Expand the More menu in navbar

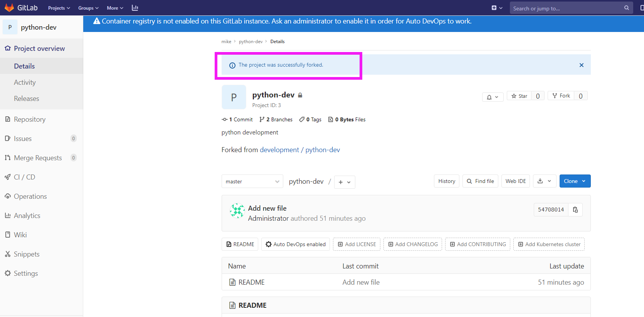[115, 8]
